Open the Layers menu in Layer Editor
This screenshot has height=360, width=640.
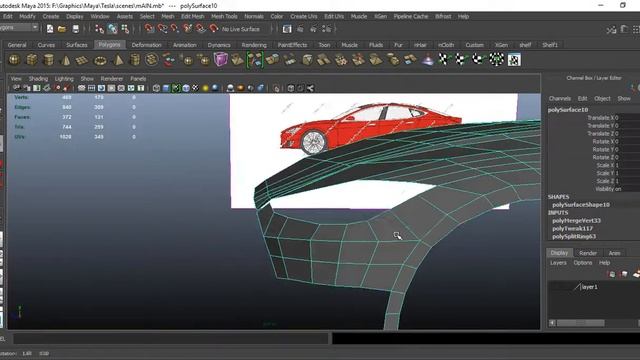558,263
